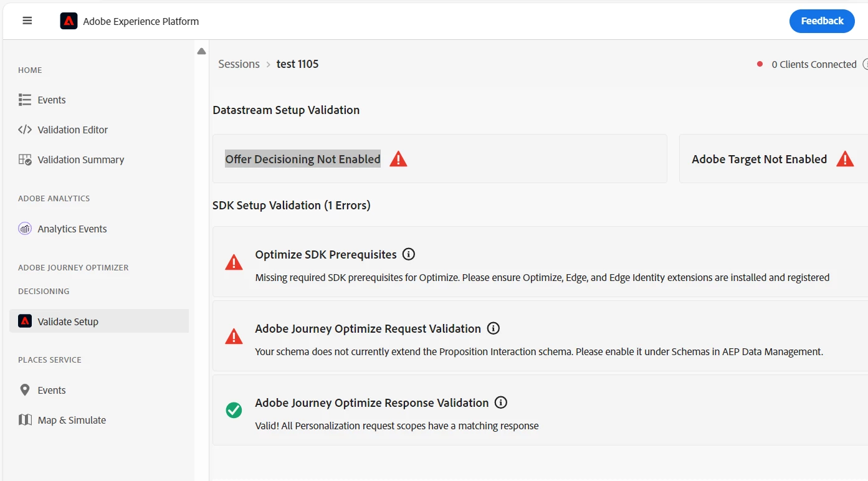Click the Events list icon under Home

click(x=25, y=100)
